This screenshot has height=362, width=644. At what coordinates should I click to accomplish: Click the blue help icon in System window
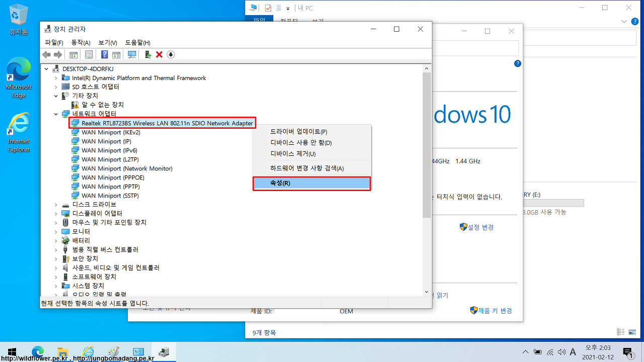click(x=518, y=64)
